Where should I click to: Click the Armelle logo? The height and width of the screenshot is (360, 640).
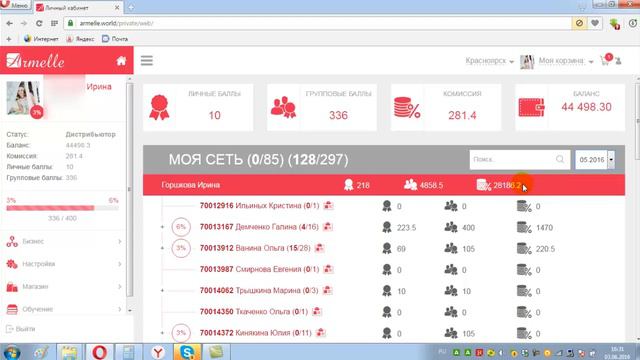[36, 61]
